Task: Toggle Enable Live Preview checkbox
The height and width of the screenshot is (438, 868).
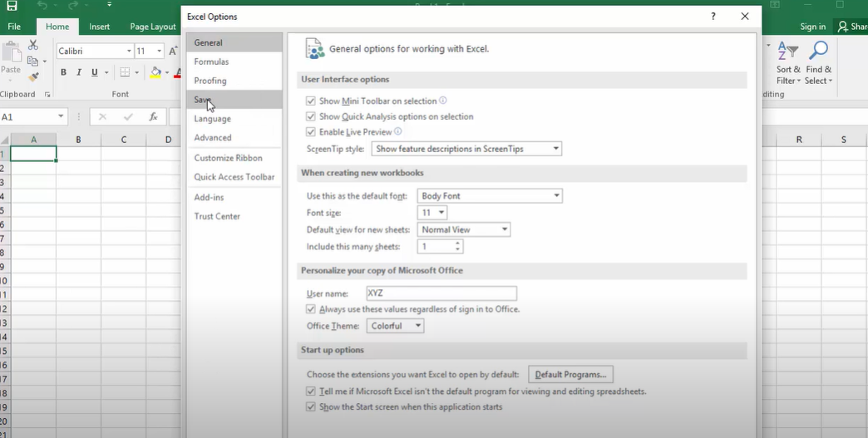Action: 311,132
